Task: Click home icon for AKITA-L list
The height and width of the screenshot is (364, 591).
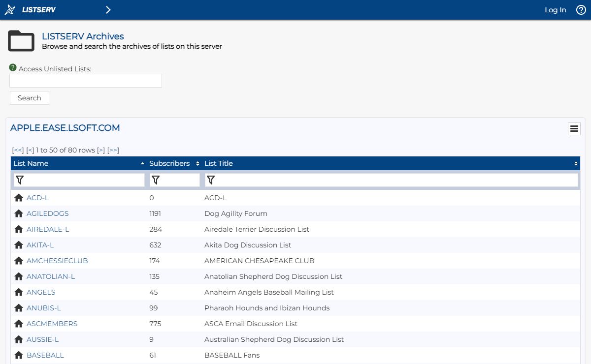Action: pos(19,245)
